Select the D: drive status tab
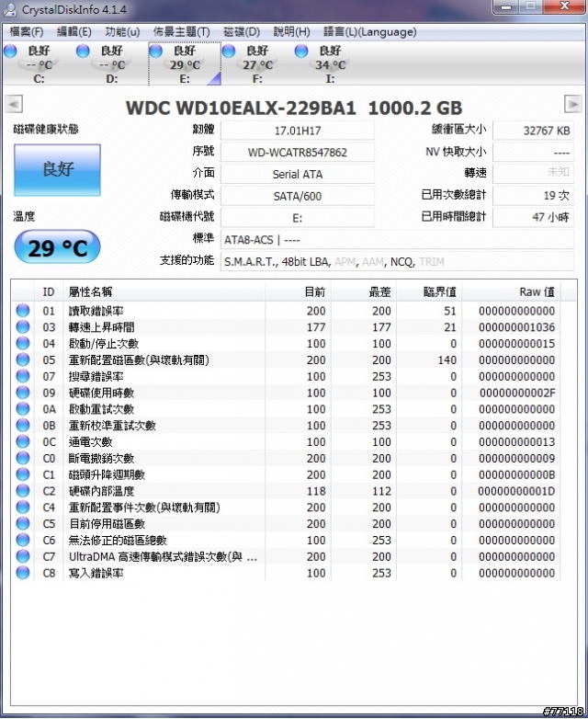The height and width of the screenshot is (719, 588). [x=111, y=63]
